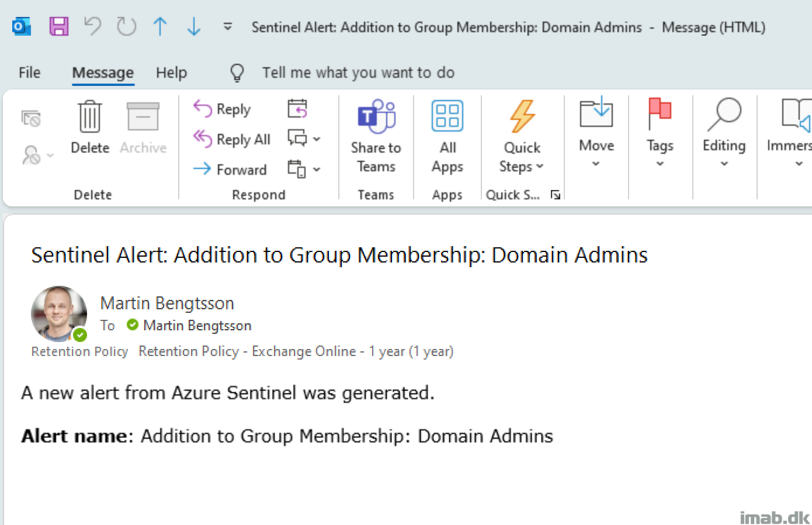The height and width of the screenshot is (525, 812).
Task: Click the Outlook app icon in title bar
Action: pos(22,27)
